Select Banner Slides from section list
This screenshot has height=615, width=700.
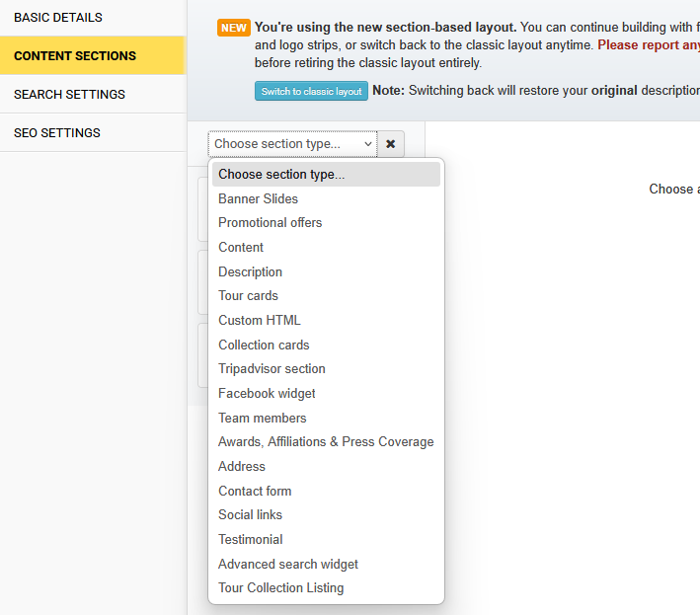click(x=258, y=198)
